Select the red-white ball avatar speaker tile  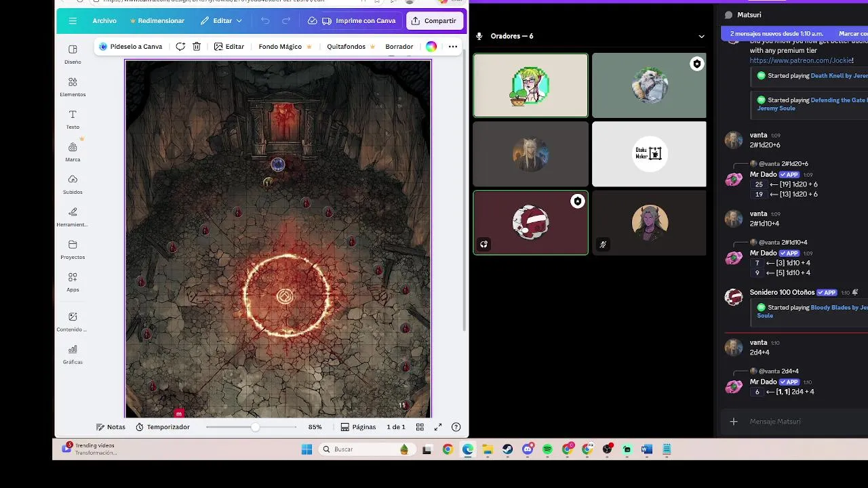coord(530,222)
